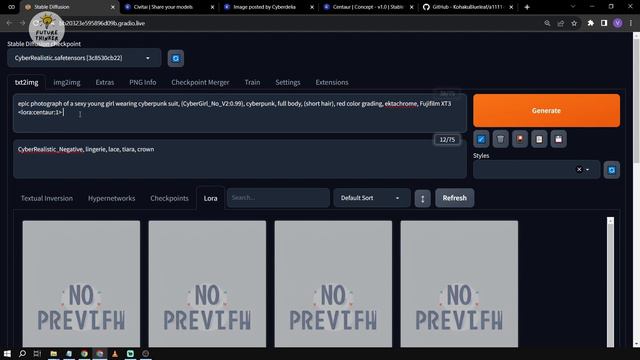Open Windows Start menu
Viewport: 640px width, 360px height.
[7, 353]
